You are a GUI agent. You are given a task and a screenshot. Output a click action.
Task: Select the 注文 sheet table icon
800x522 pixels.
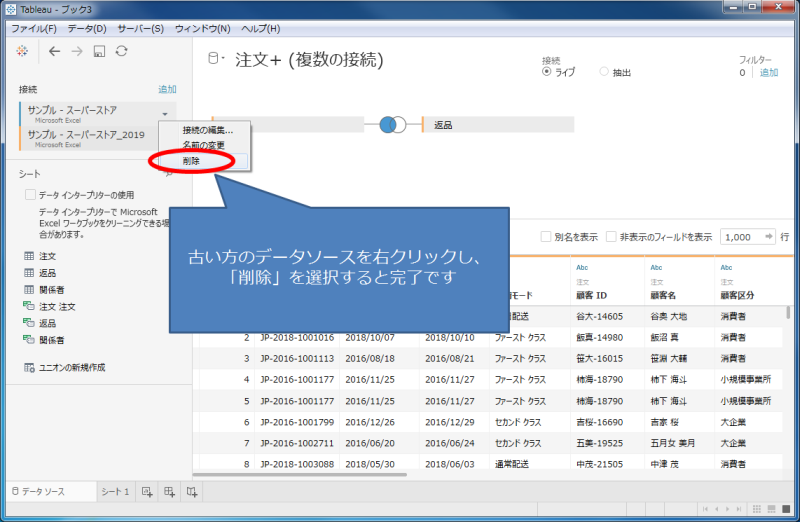pos(29,256)
